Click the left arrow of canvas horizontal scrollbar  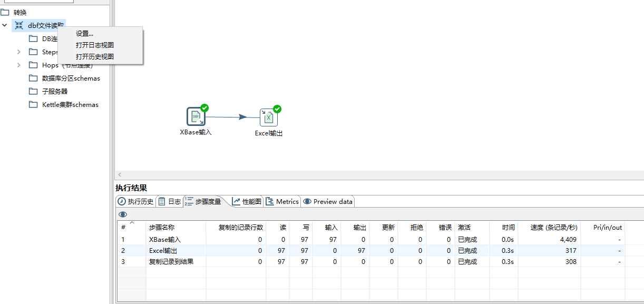[x=120, y=174]
